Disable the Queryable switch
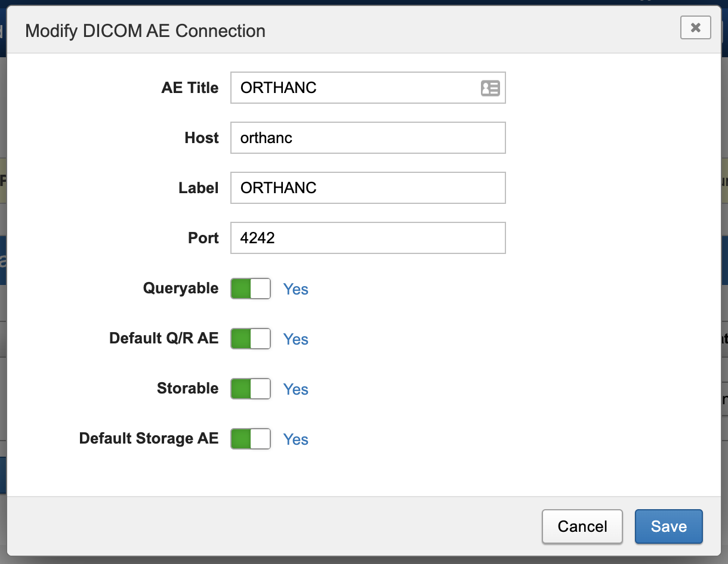 tap(251, 289)
